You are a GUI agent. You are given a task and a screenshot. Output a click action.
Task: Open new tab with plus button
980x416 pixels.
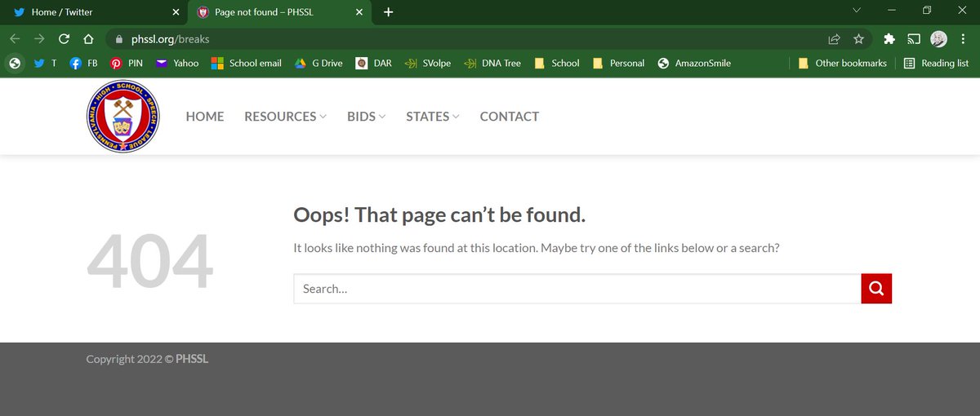pos(388,12)
